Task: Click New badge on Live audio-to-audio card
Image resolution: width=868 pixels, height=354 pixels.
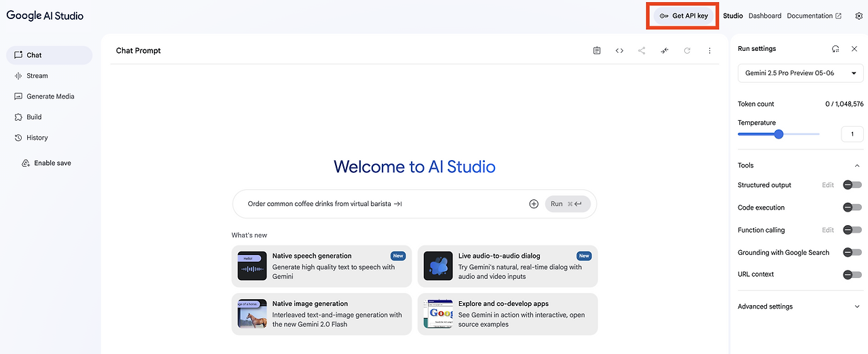Action: (584, 256)
